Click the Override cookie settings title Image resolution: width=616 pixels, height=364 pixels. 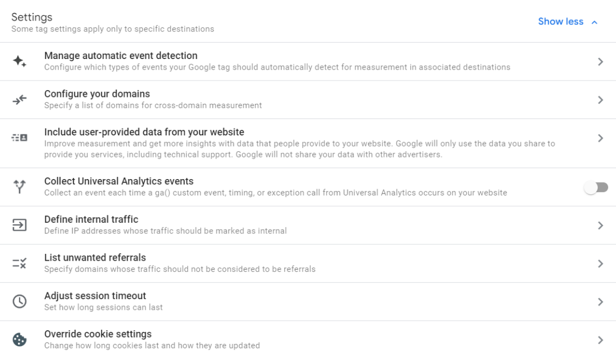98,333
